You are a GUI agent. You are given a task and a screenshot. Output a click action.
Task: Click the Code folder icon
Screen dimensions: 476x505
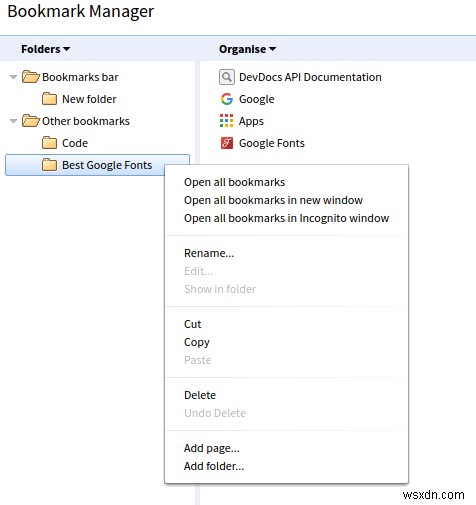tap(49, 143)
